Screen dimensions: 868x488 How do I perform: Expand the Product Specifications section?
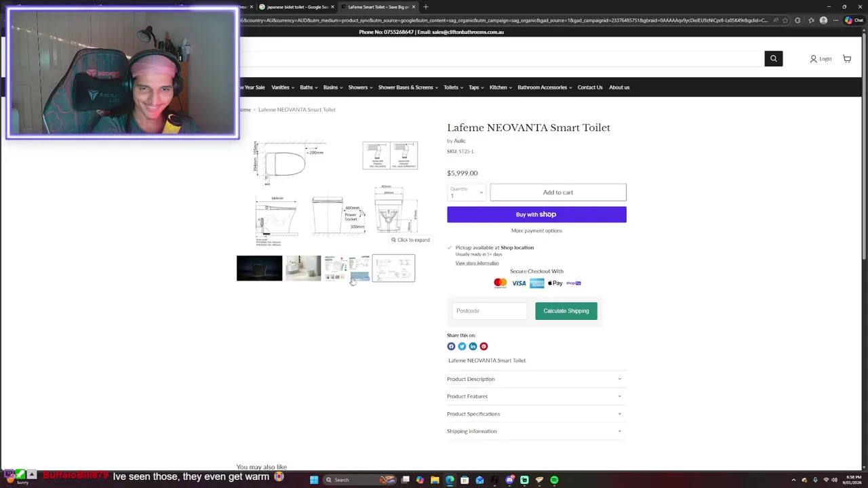click(536, 413)
